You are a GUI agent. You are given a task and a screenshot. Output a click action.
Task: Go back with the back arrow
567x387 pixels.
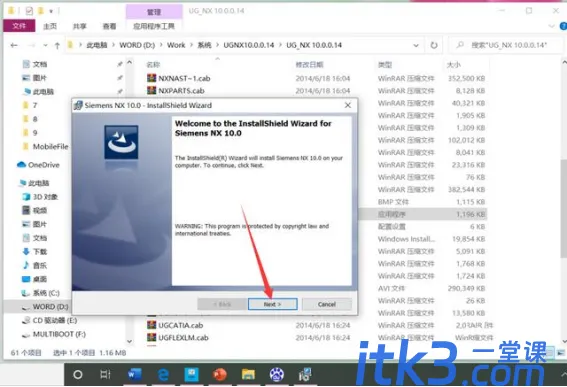tap(14, 45)
